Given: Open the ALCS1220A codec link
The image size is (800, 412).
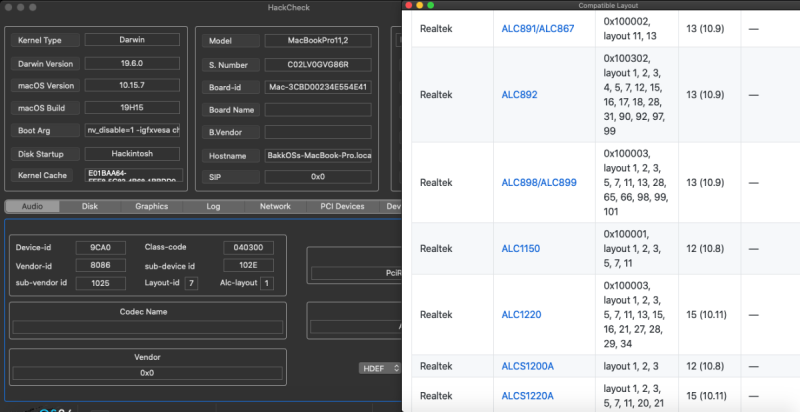Looking at the screenshot, I should [x=528, y=396].
